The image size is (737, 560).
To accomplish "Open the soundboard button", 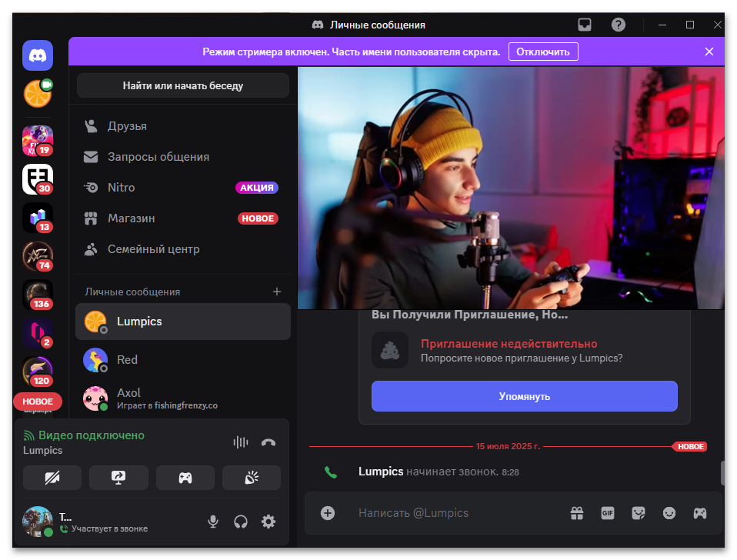I will click(252, 478).
